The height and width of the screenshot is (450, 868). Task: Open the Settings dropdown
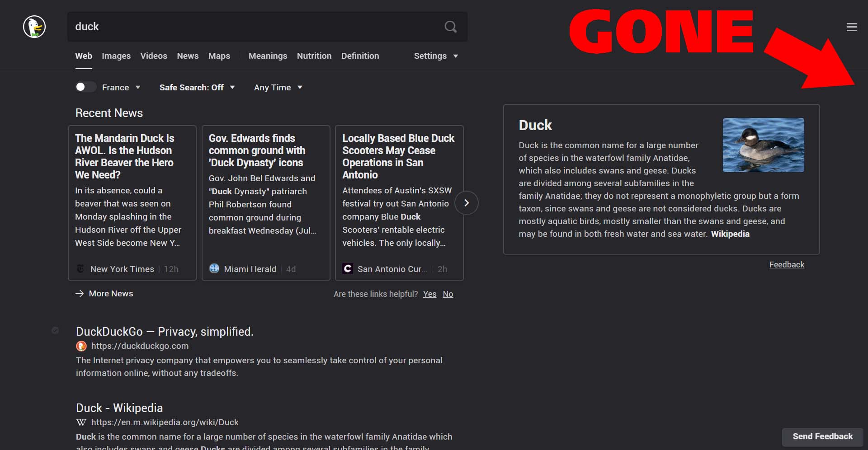[x=436, y=56]
